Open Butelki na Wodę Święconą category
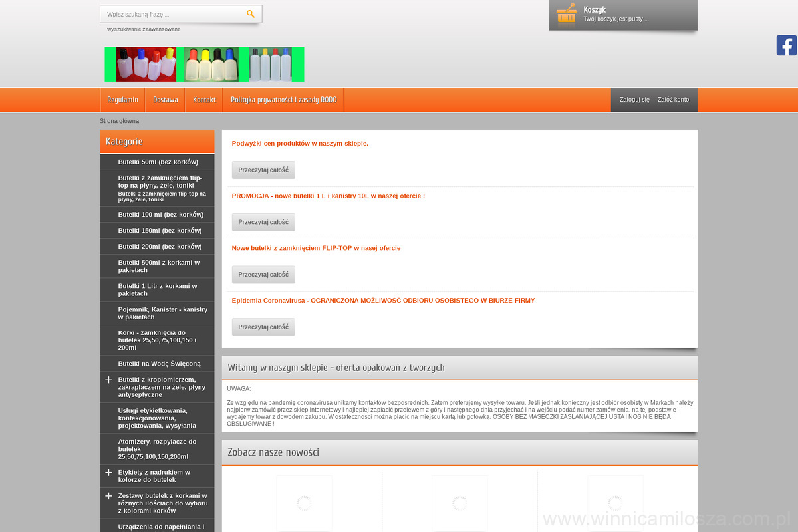The height and width of the screenshot is (532, 798). click(159, 364)
